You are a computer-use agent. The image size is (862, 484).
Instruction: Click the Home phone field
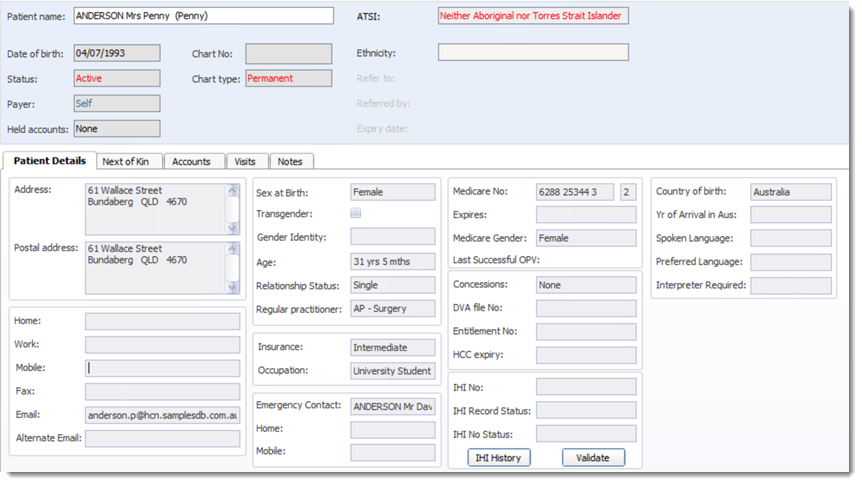click(162, 321)
